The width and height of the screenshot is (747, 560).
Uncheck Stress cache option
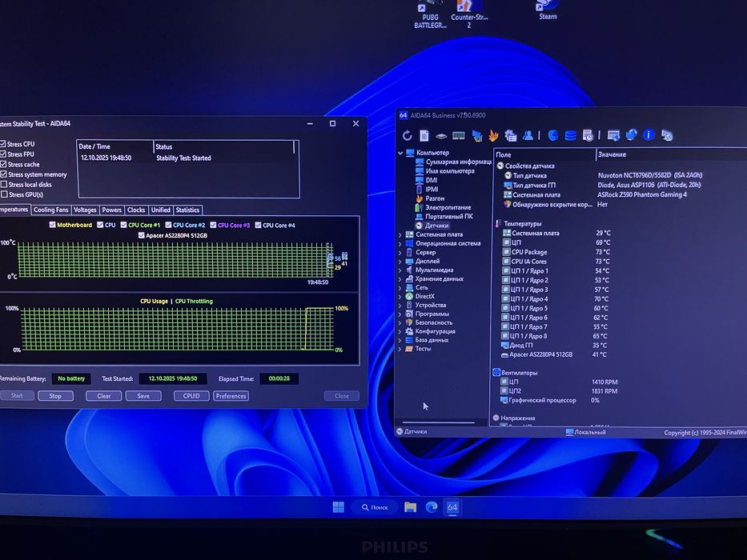pos(3,164)
